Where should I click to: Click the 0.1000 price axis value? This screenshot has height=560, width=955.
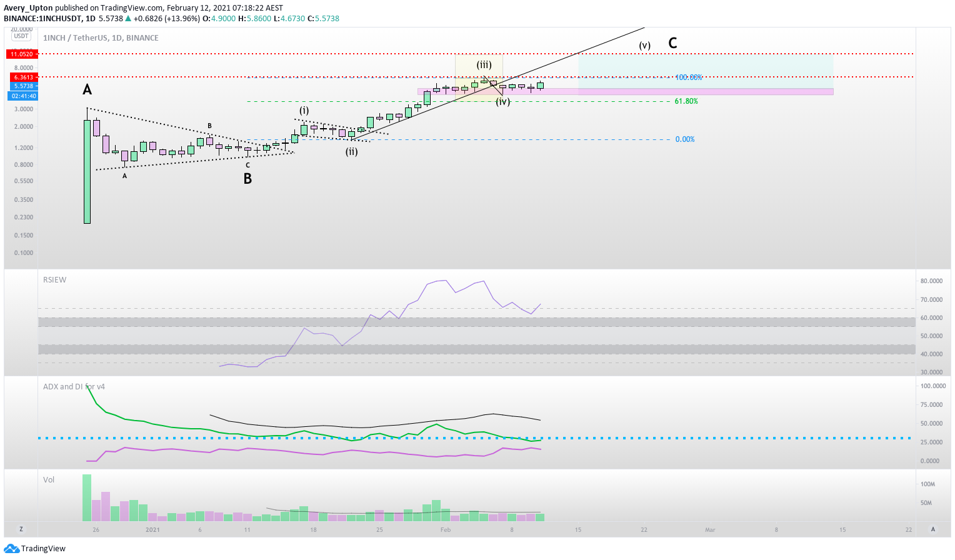24,253
